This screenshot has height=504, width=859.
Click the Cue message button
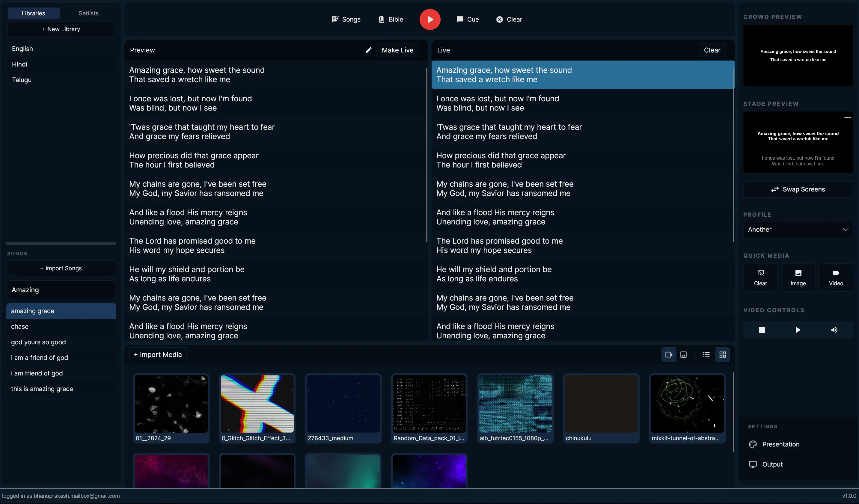click(467, 19)
